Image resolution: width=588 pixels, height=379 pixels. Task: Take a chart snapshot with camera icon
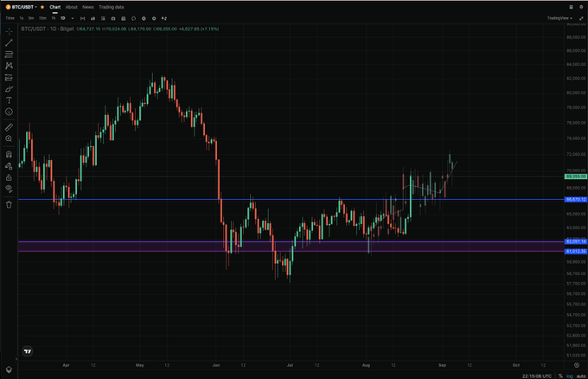pyautogui.click(x=113, y=18)
